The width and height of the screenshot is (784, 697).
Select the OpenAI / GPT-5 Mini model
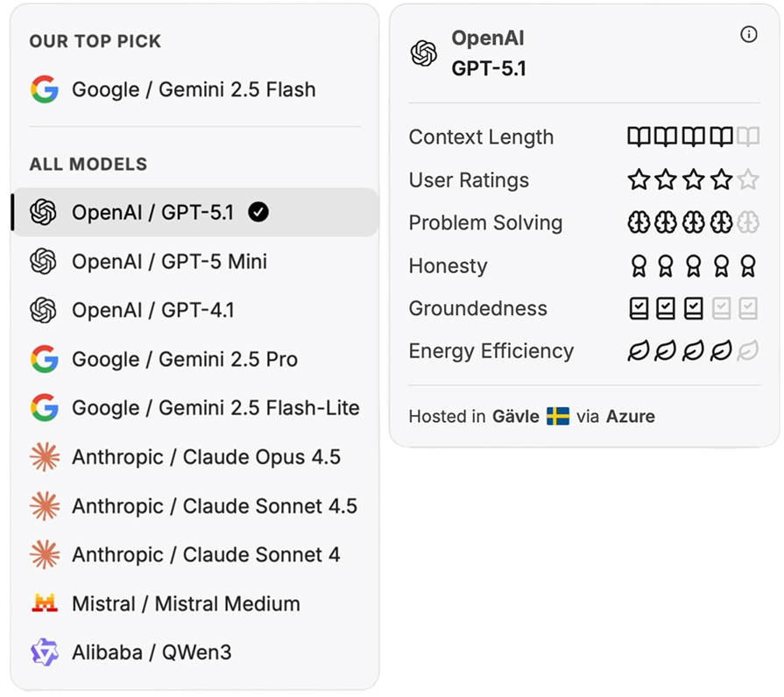click(169, 262)
